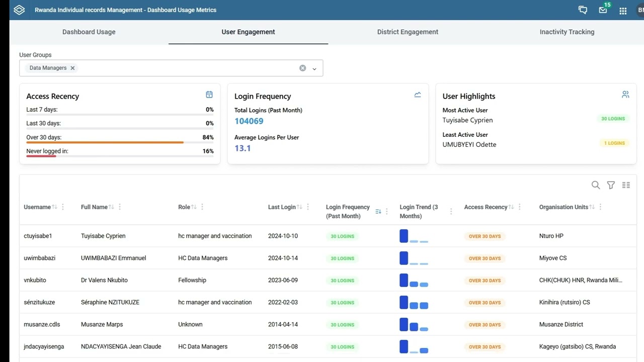Open messages mail icon with 15 badge
The image size is (644, 362).
[603, 10]
